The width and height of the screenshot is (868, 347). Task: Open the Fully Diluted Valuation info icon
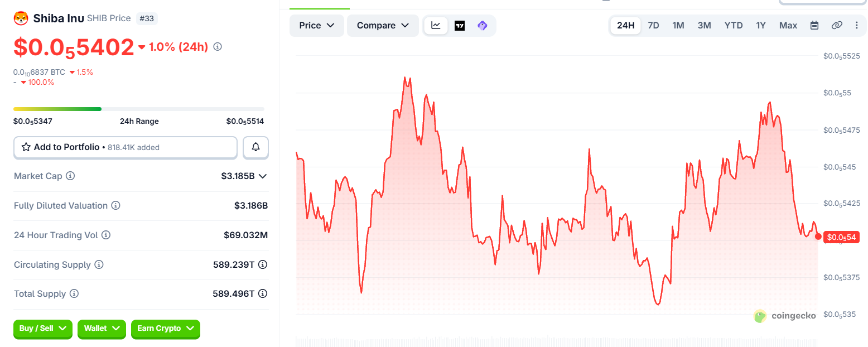point(115,206)
